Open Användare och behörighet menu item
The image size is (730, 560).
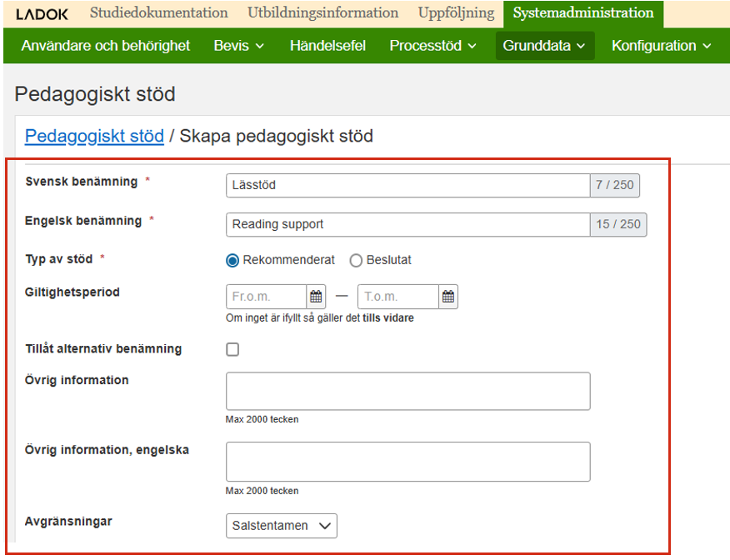[106, 46]
